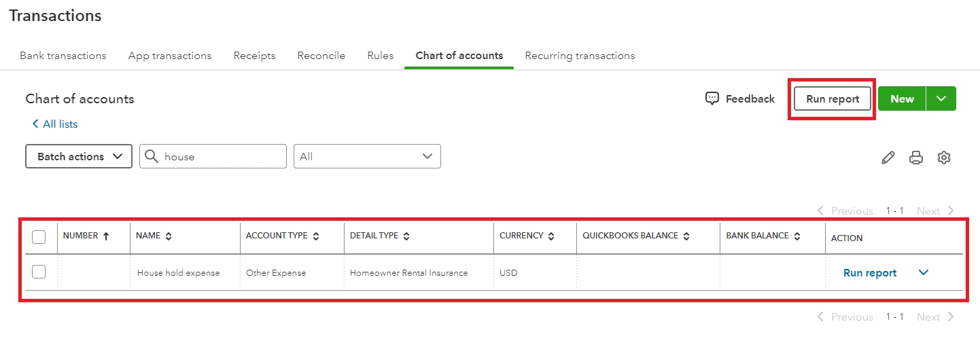The width and height of the screenshot is (980, 343).
Task: Expand the All account filter dropdown
Action: [x=367, y=156]
